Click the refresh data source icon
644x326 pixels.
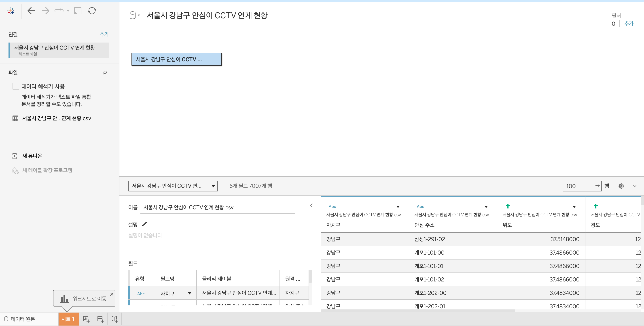pos(92,11)
